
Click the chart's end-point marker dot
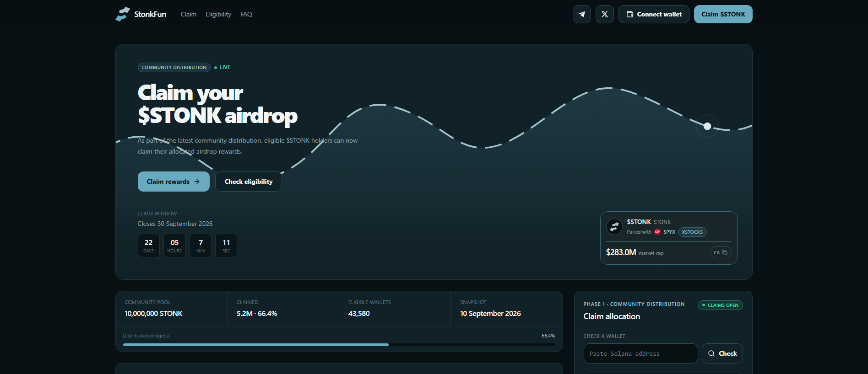[707, 126]
